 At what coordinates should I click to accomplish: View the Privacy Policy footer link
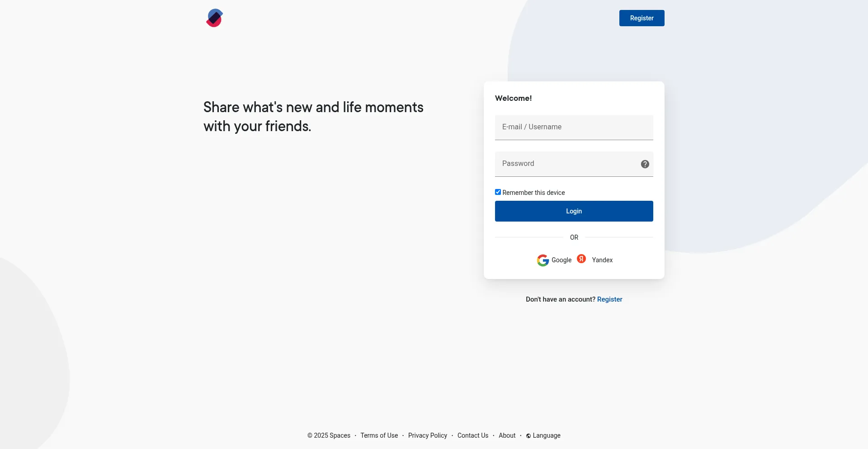(427, 435)
